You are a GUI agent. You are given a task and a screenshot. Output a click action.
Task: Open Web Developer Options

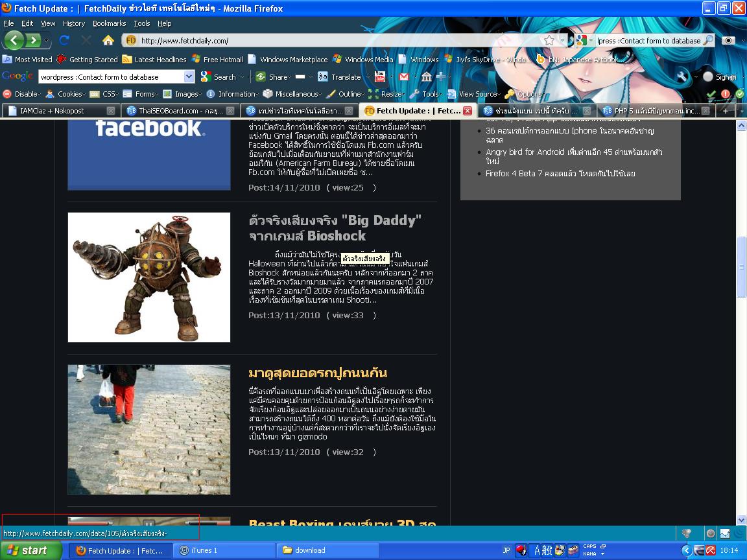(x=523, y=94)
